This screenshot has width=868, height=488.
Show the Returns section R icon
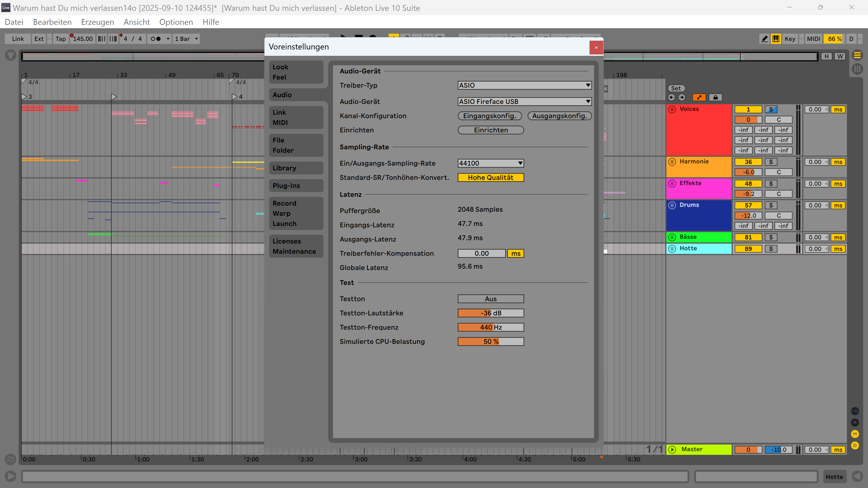coord(855,422)
